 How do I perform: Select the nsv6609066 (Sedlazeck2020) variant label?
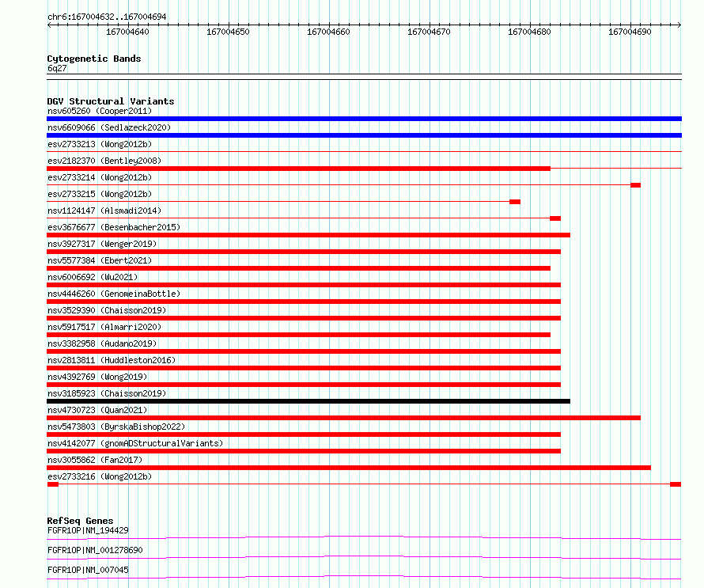109,127
